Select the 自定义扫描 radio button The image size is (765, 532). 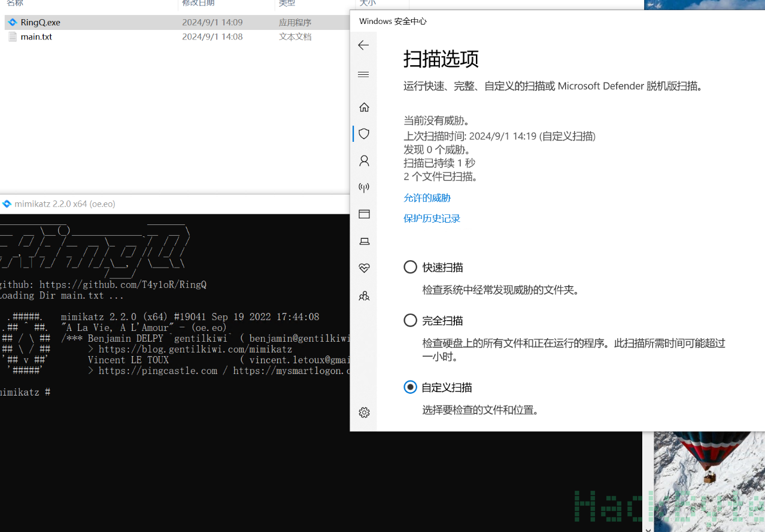410,387
